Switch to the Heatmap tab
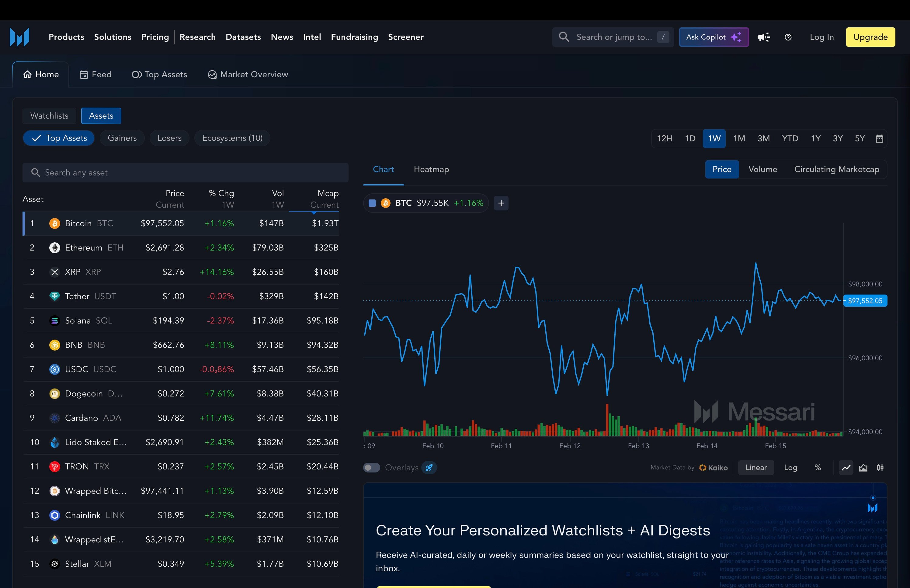This screenshot has height=588, width=910. click(431, 169)
